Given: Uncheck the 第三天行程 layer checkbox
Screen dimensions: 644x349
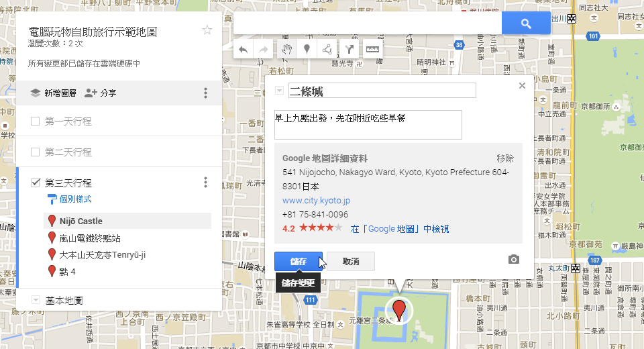Looking at the screenshot, I should [x=36, y=183].
